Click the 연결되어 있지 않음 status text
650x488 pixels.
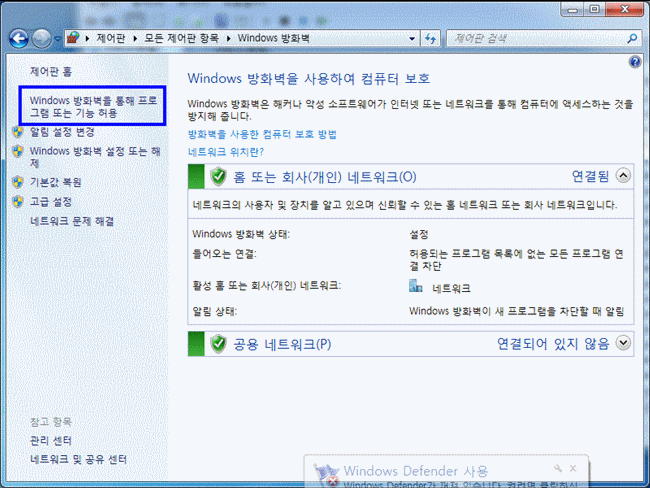click(553, 344)
